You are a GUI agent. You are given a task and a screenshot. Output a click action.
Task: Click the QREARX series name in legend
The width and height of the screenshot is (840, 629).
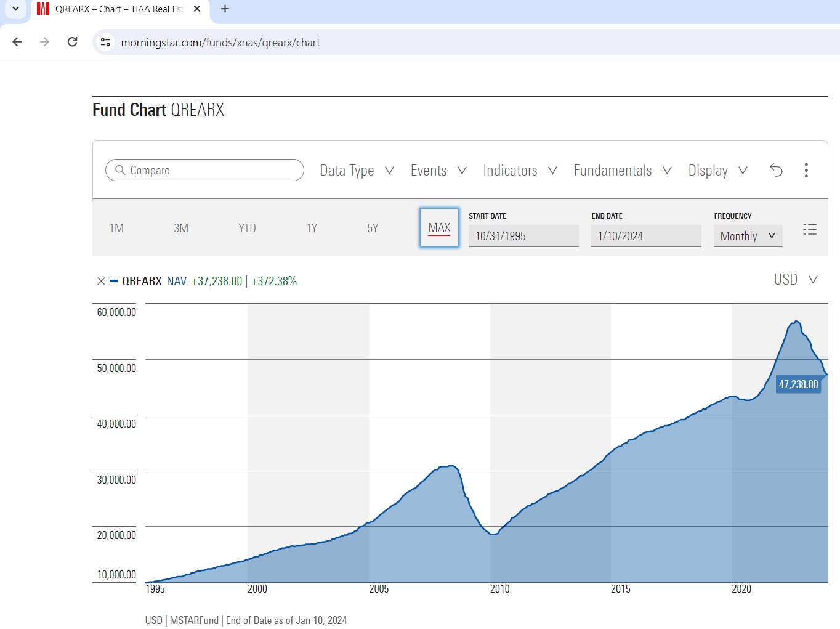coord(142,281)
